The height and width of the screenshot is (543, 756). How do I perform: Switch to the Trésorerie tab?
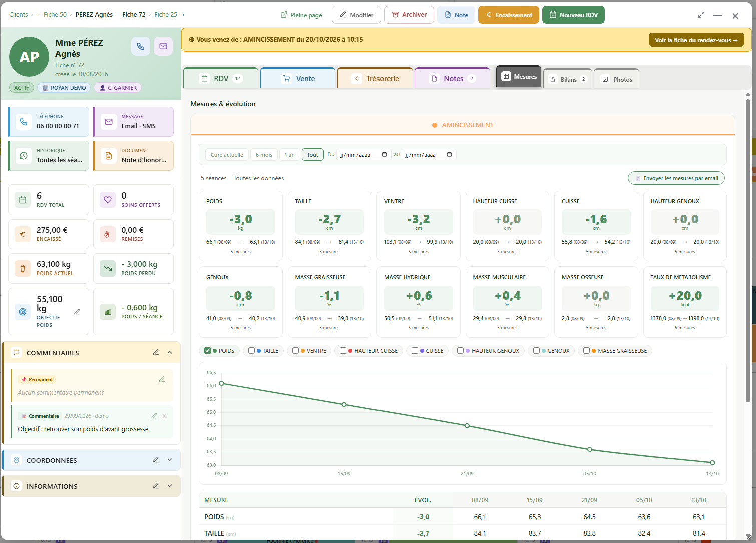click(x=375, y=78)
